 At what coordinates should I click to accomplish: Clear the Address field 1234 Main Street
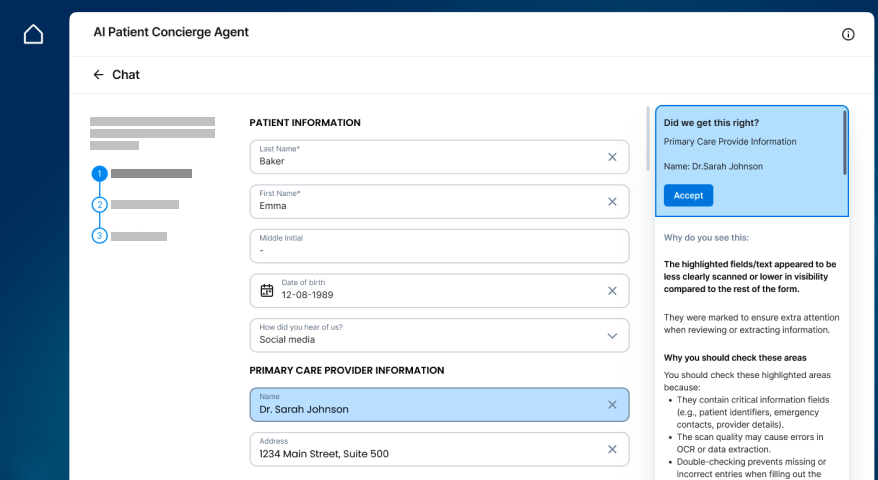pyautogui.click(x=612, y=449)
